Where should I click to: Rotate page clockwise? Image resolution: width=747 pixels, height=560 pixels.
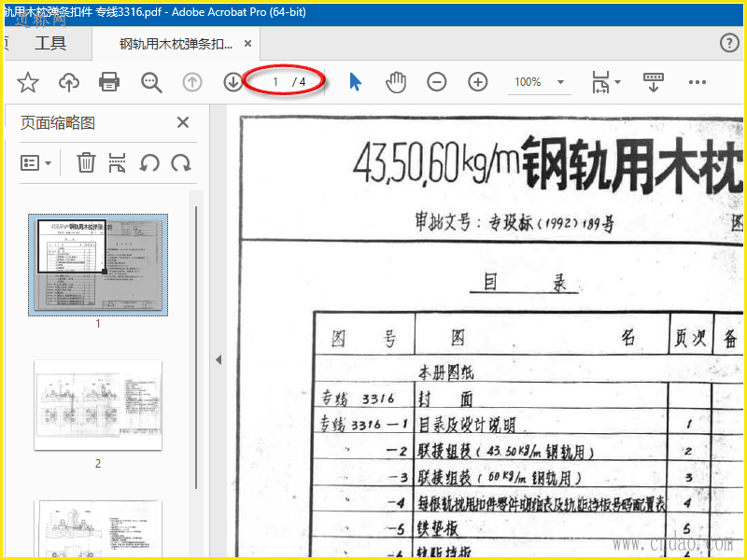[x=181, y=163]
